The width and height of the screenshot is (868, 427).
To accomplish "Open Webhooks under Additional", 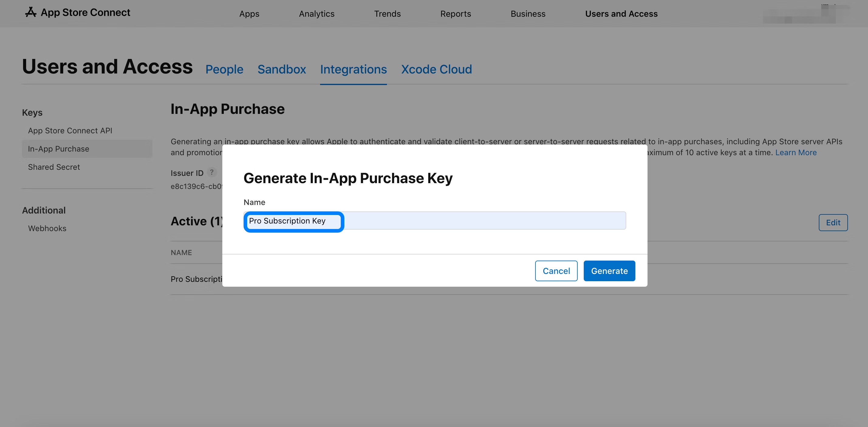I will [x=47, y=228].
